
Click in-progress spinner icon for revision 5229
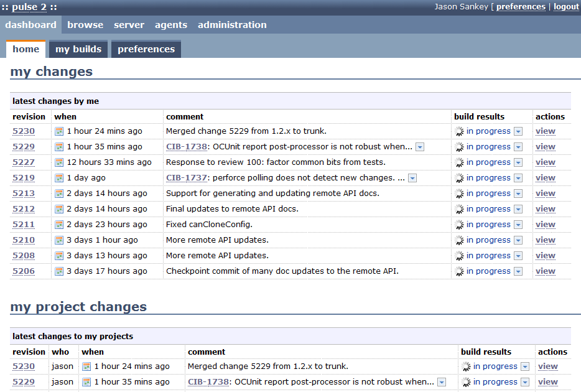pos(459,147)
